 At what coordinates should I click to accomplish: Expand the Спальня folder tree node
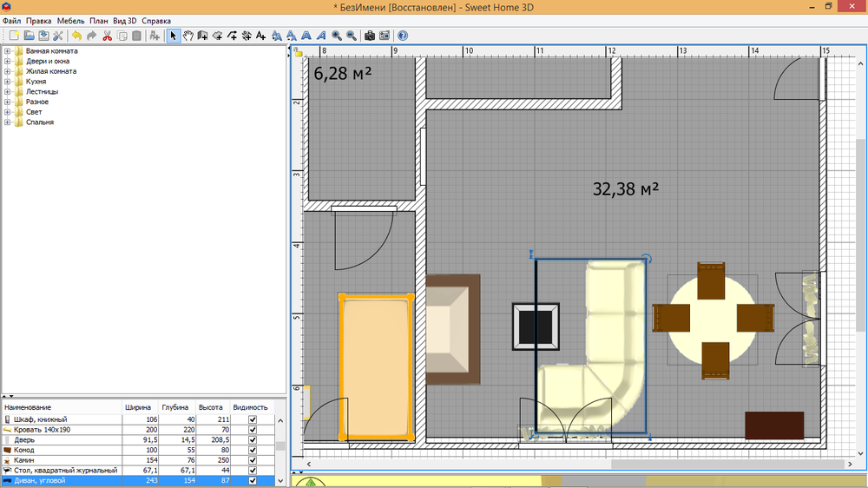(x=7, y=122)
